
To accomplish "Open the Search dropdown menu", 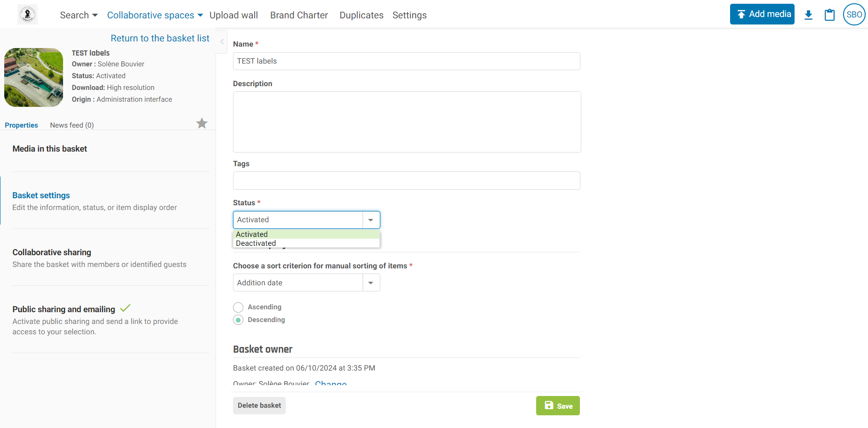I will (x=79, y=15).
